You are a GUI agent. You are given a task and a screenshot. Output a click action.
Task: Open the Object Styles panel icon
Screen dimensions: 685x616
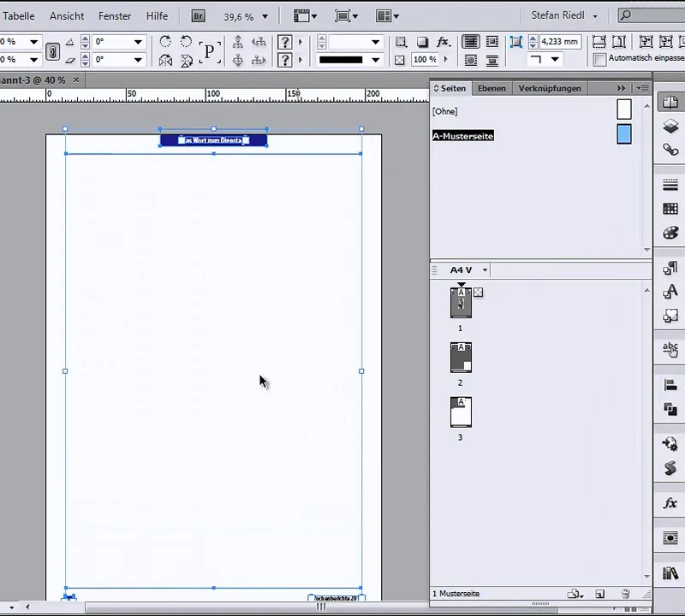(x=670, y=315)
